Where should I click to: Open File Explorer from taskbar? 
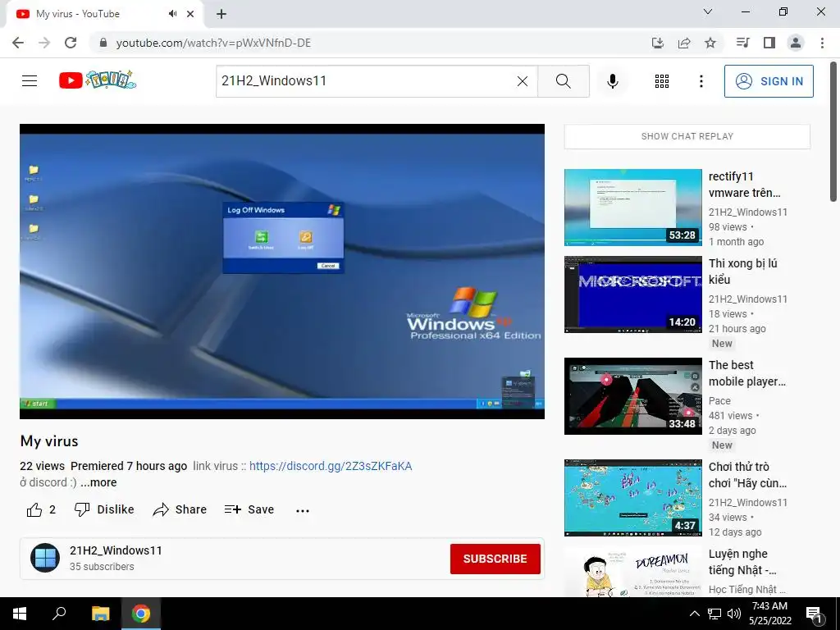click(100, 614)
